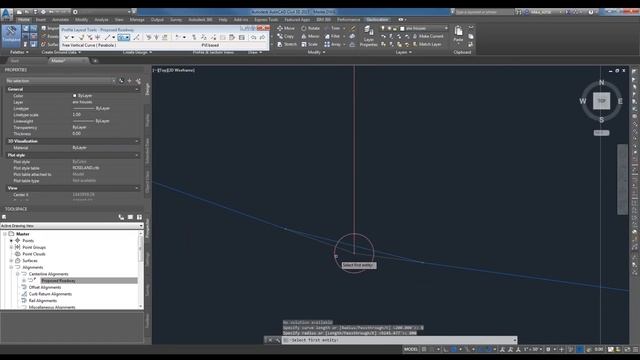Click new drawing tab plus button

click(x=95, y=61)
